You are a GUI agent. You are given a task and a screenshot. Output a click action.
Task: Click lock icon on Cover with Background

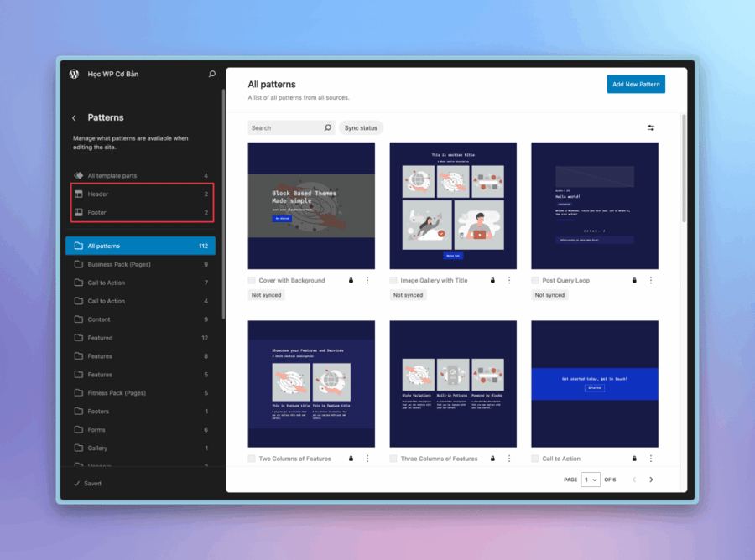pyautogui.click(x=351, y=281)
